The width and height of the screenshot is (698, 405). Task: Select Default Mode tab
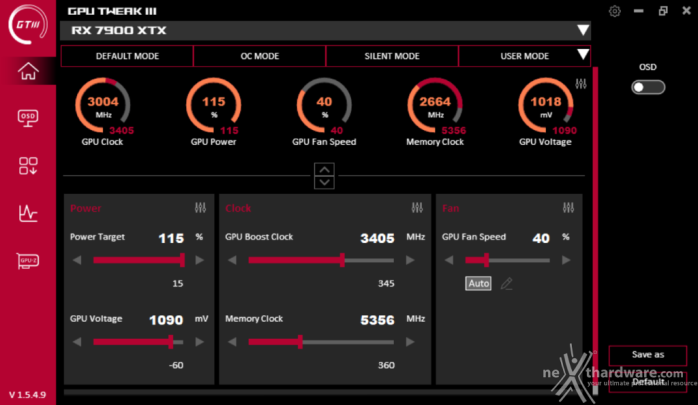click(x=127, y=56)
